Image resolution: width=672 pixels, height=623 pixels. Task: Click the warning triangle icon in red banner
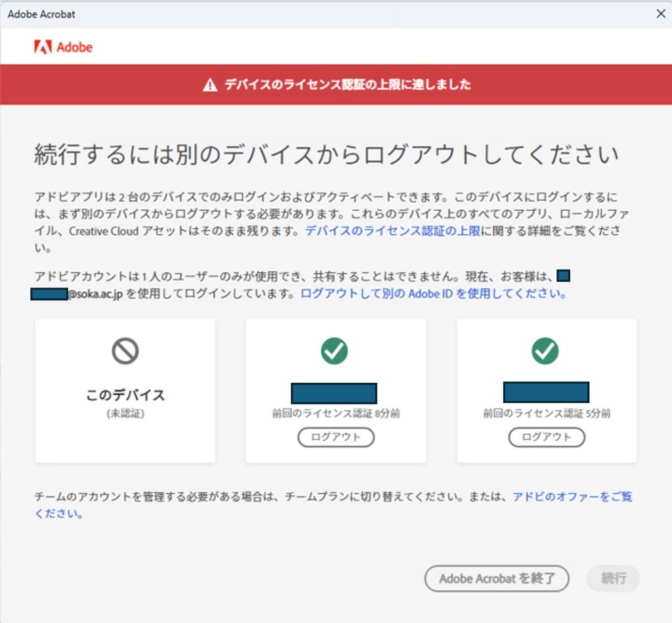click(x=209, y=85)
